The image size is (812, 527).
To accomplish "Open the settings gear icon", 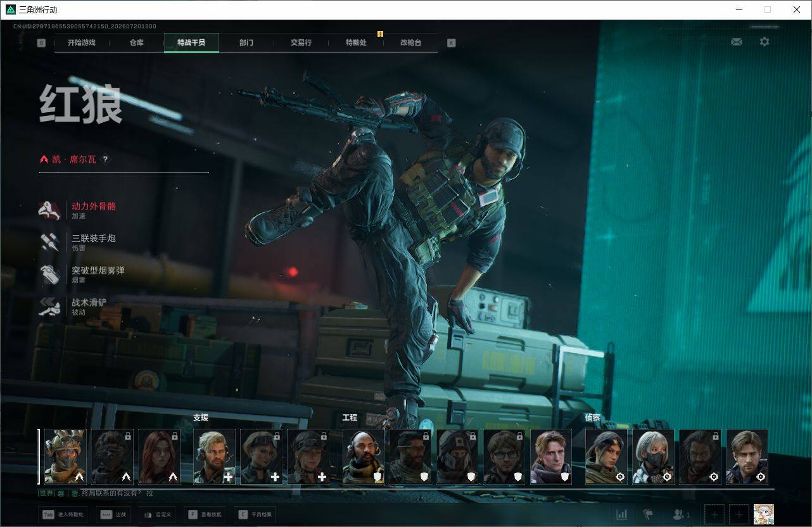I will point(764,42).
